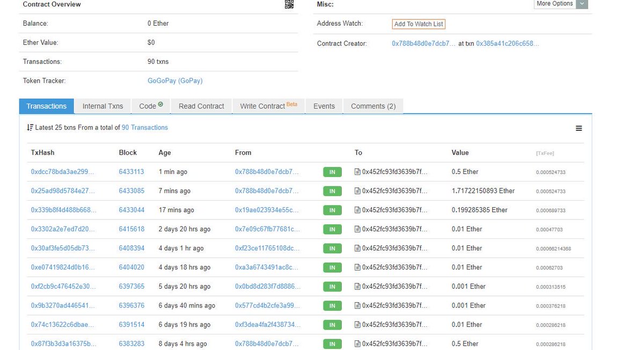
Task: Open transaction hash 0x9b3270ad446541
Action: pyautogui.click(x=63, y=305)
